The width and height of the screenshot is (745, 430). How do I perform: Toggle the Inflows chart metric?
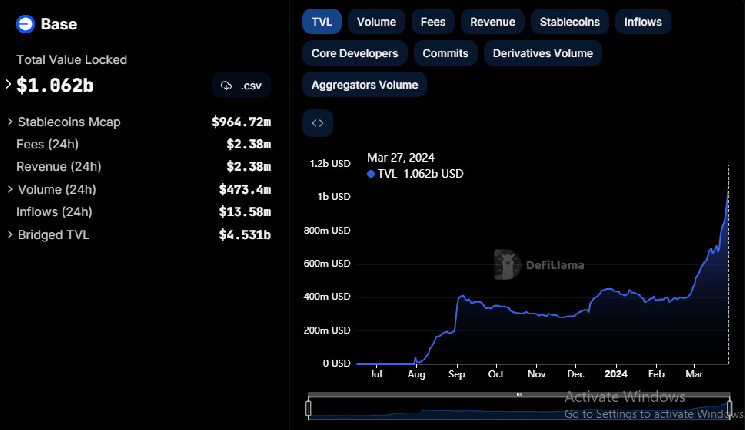(643, 22)
